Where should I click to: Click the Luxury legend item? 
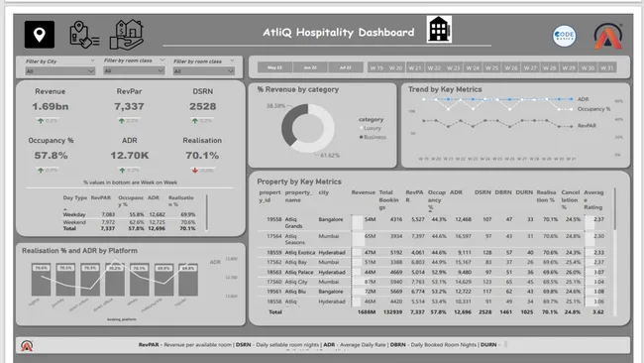coord(371,128)
